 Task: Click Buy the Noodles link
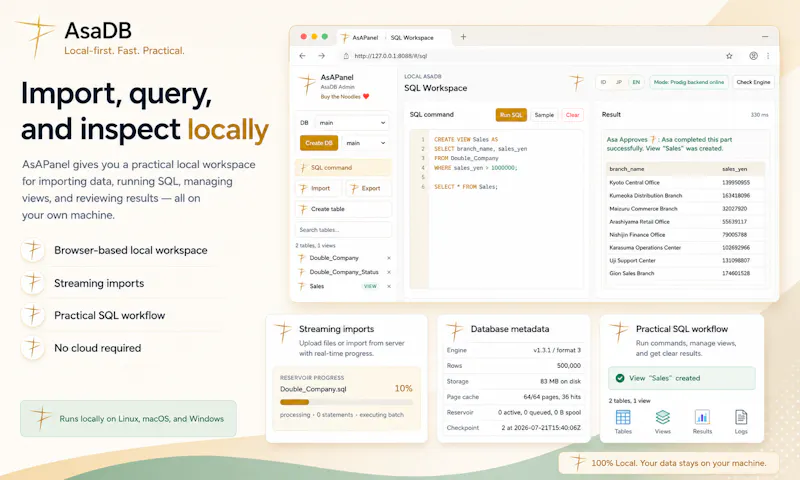click(x=340, y=96)
